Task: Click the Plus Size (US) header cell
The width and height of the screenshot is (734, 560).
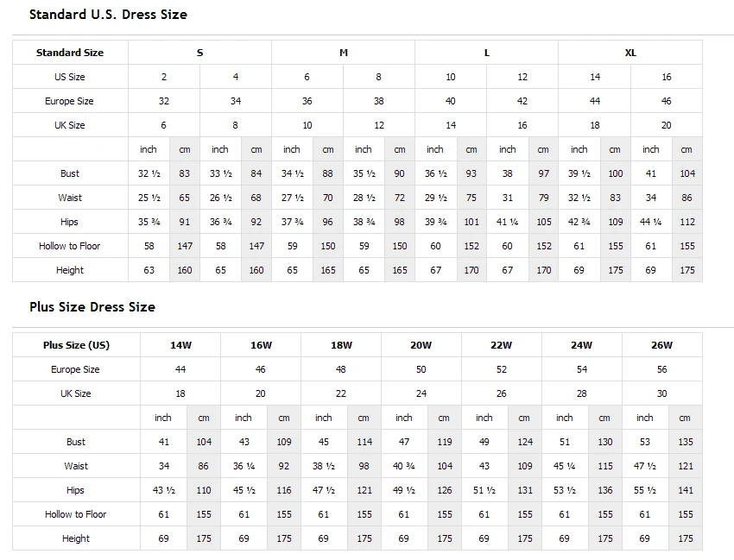Action: (x=76, y=345)
